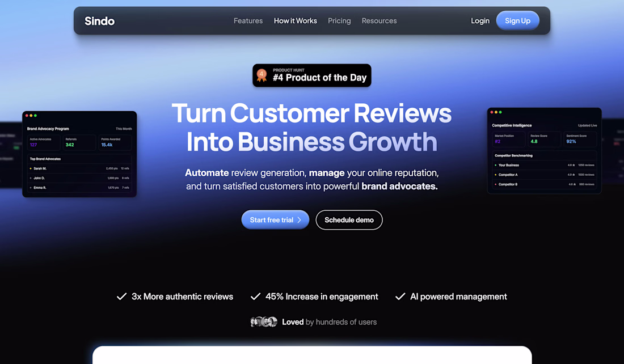Select the Competitor A benchmark row
The width and height of the screenshot is (624, 364).
(x=544, y=175)
